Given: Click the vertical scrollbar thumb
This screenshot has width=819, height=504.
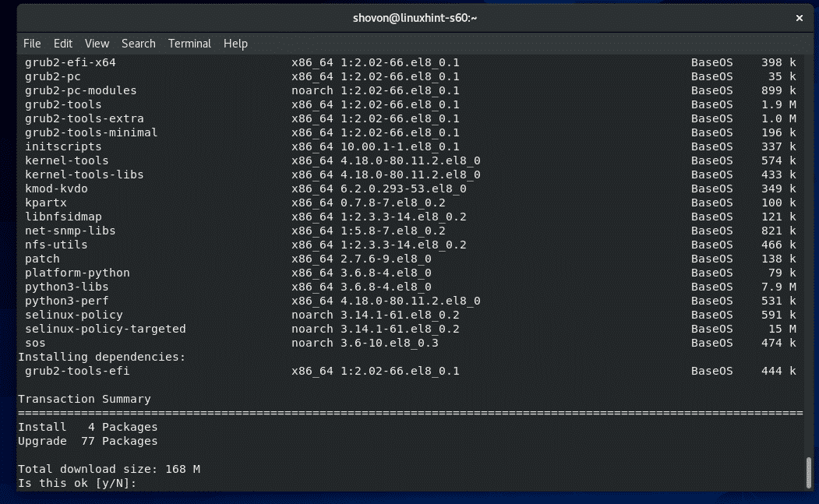Looking at the screenshot, I should click(x=808, y=472).
